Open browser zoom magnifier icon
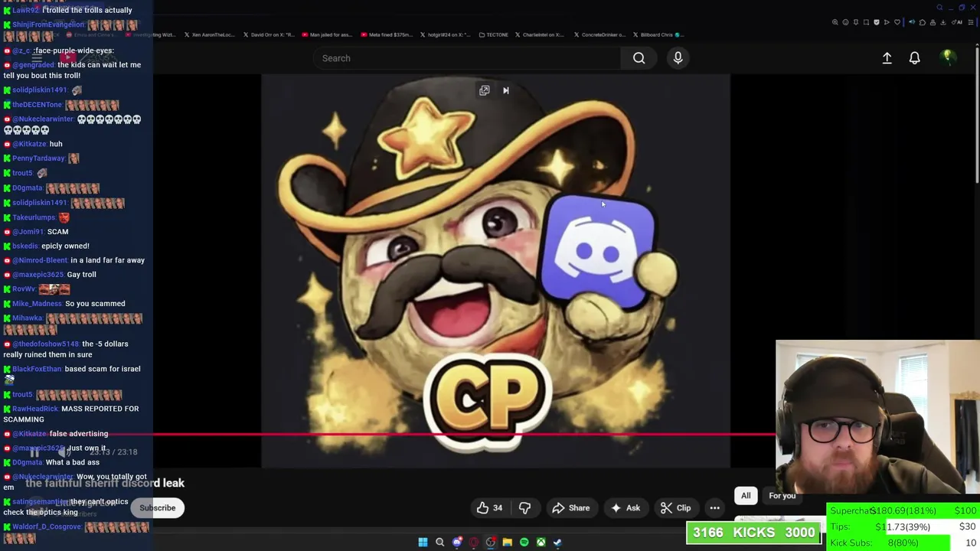This screenshot has height=551, width=980. coord(835,22)
